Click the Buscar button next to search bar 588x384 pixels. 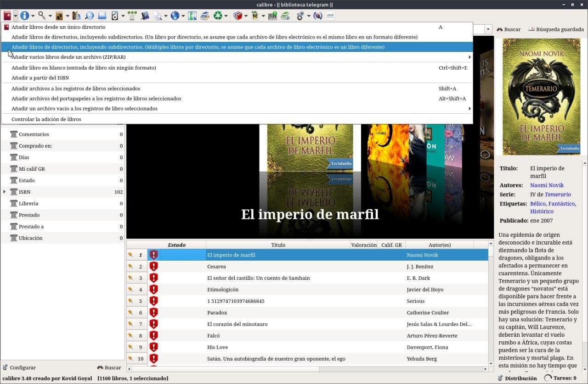[509, 29]
